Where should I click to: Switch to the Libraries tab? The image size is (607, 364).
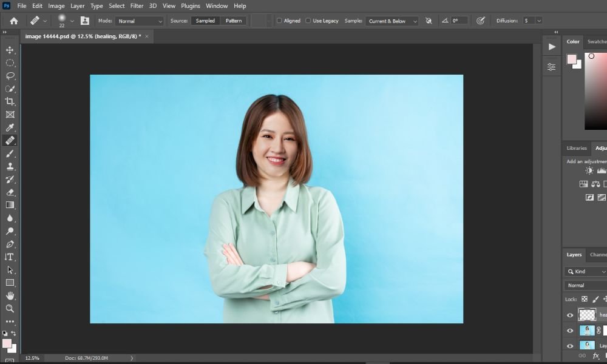click(577, 148)
